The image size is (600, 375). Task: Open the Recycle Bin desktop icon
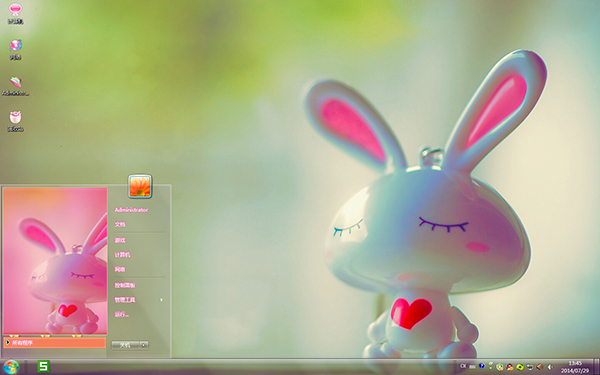coord(15,121)
